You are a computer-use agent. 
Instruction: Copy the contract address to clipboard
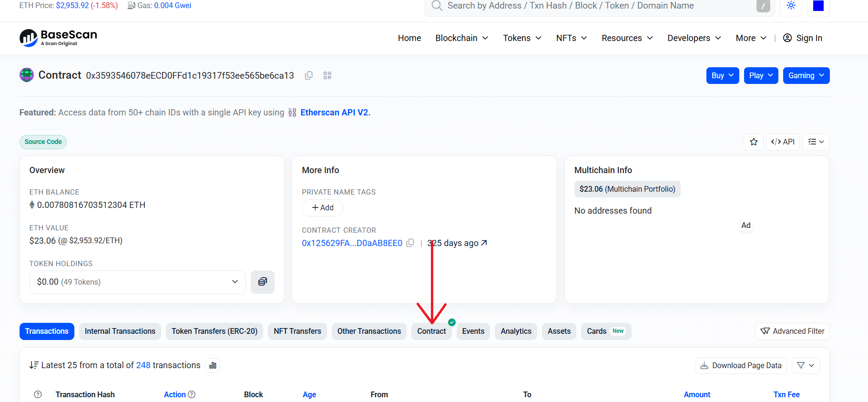pyautogui.click(x=309, y=75)
